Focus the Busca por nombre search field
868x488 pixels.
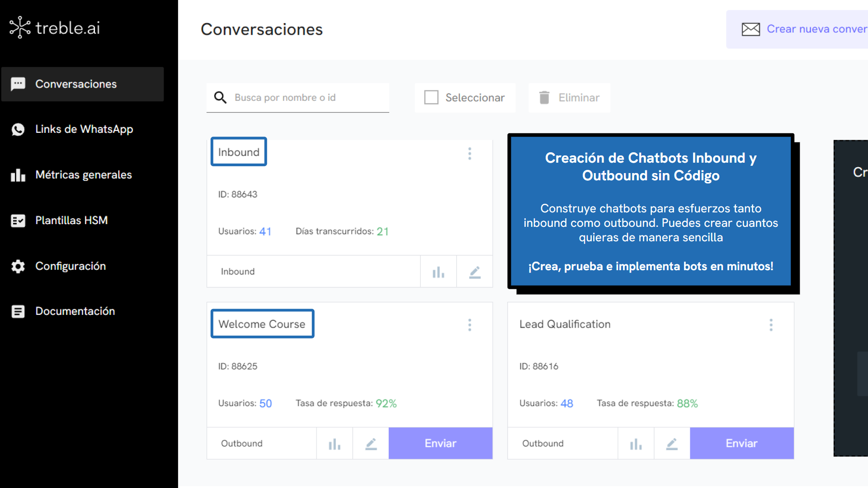307,98
